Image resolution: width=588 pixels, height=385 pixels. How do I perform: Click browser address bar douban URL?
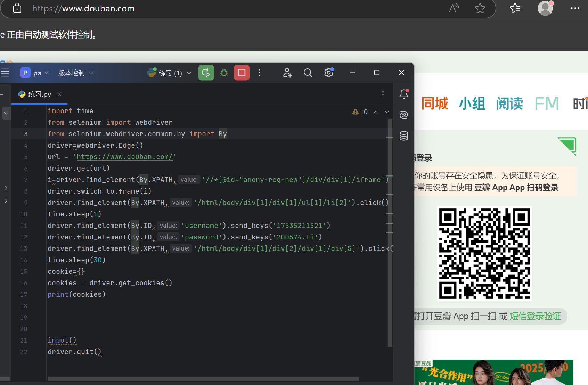click(x=83, y=8)
